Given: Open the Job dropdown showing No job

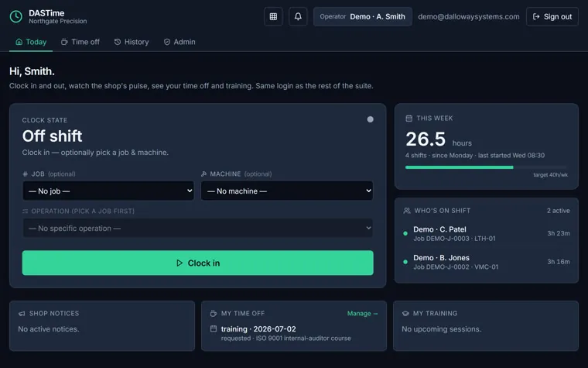Looking at the screenshot, I should [108, 191].
